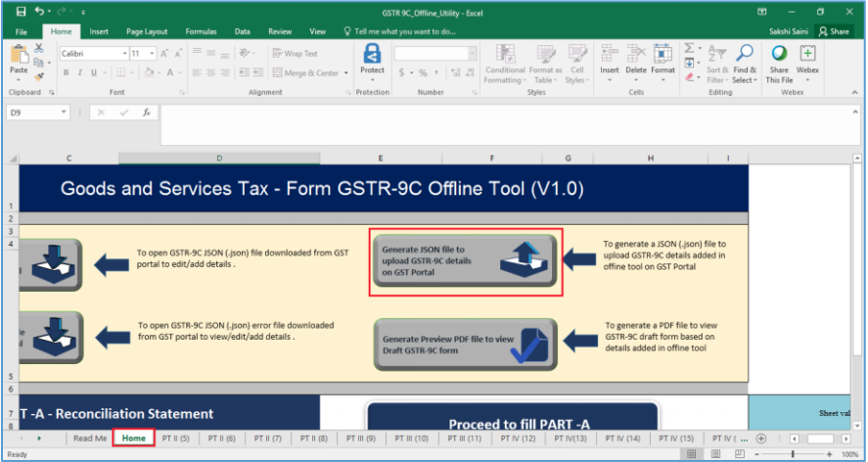The image size is (868, 462).
Task: Expand the formula bar chevron
Action: (x=855, y=112)
